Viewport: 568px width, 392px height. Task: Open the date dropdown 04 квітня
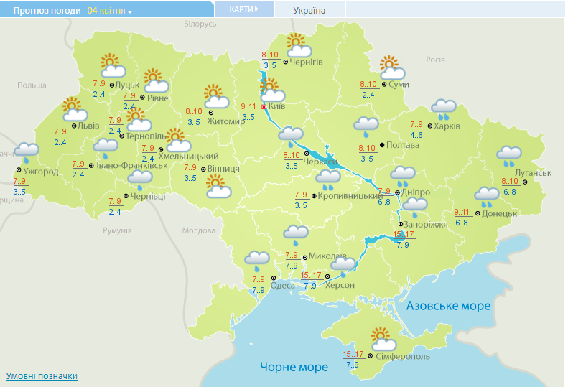109,11
